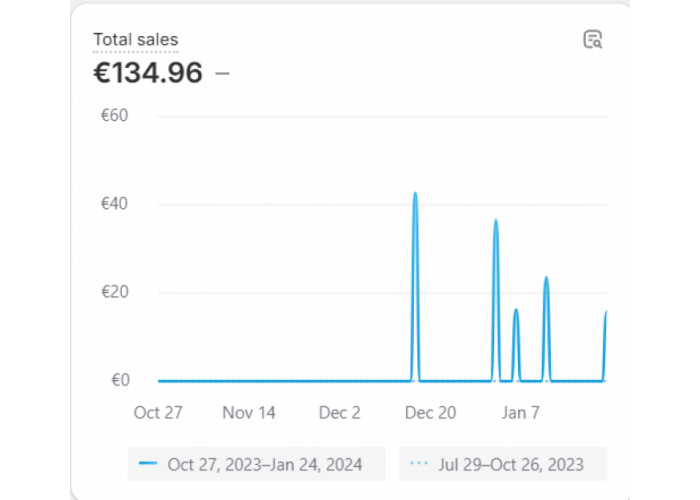Select the second-highest peak before Jan 7

(496, 221)
